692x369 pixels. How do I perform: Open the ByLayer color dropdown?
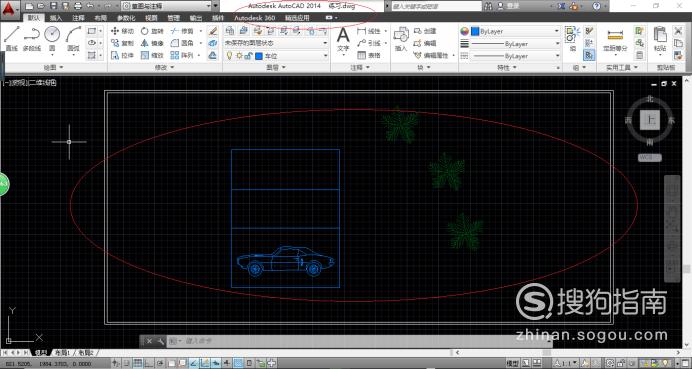515,31
